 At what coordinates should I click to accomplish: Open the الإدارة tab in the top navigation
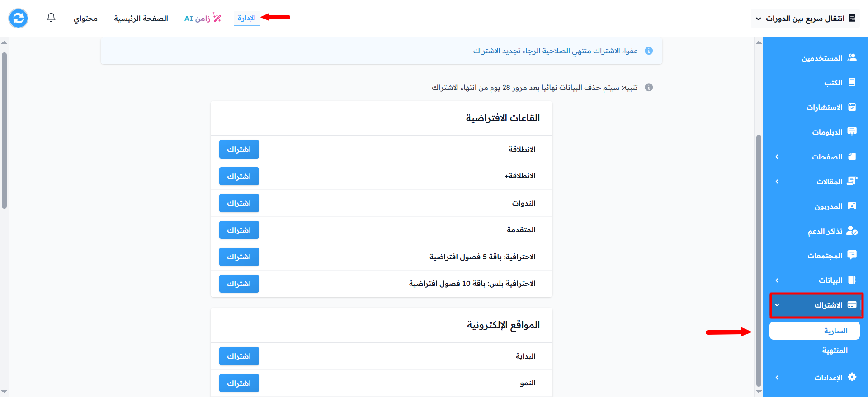[x=247, y=18]
